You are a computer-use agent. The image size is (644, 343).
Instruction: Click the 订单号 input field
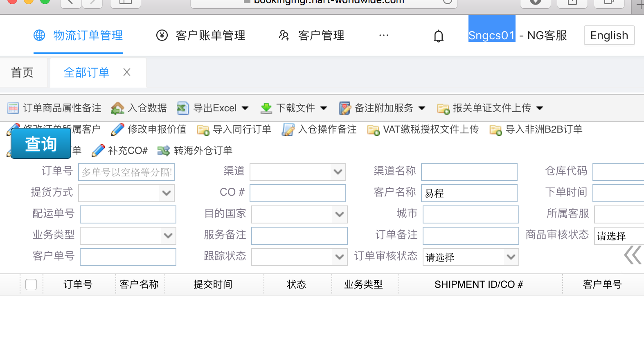click(x=126, y=172)
